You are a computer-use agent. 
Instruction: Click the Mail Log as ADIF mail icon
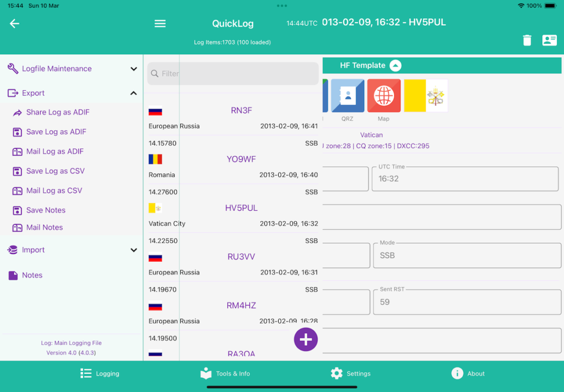(x=17, y=152)
